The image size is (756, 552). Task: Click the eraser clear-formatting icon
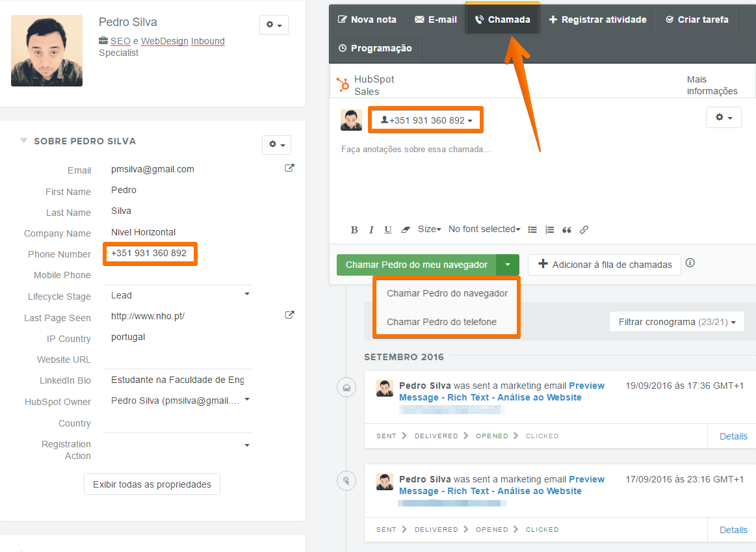click(x=406, y=230)
